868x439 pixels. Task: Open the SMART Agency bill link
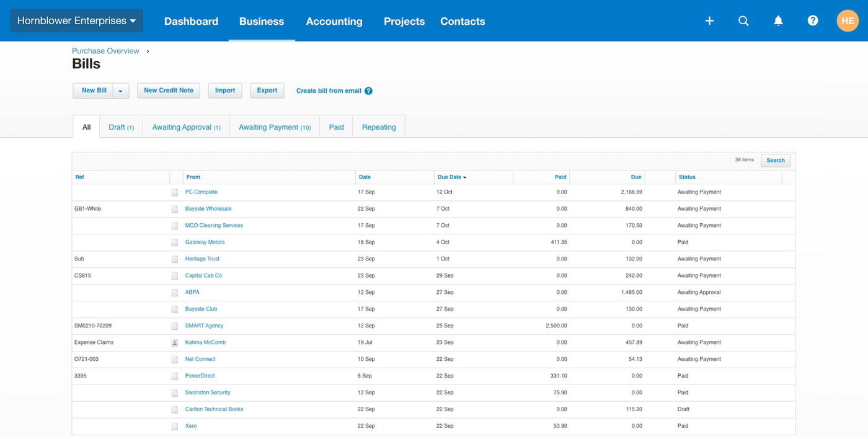[x=204, y=326]
